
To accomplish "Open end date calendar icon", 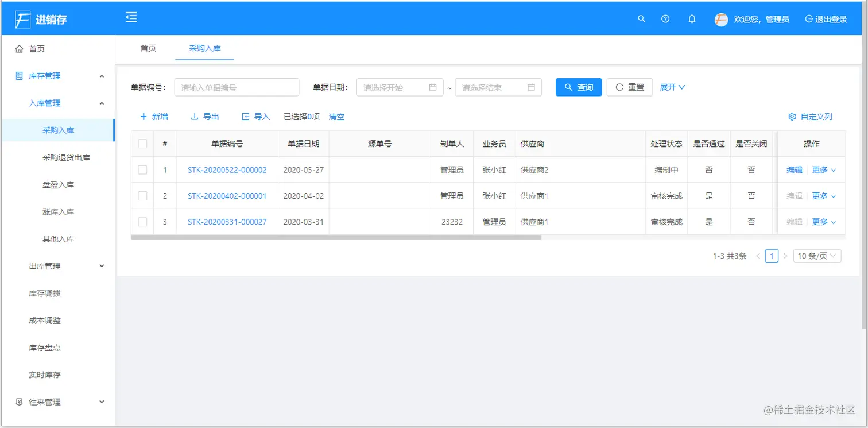I will (x=531, y=87).
